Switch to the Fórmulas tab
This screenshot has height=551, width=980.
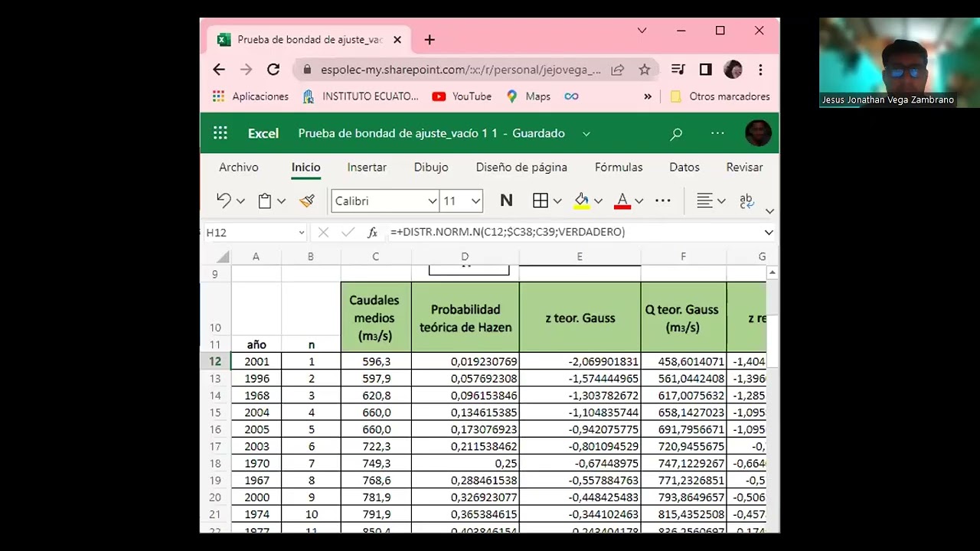pos(619,167)
